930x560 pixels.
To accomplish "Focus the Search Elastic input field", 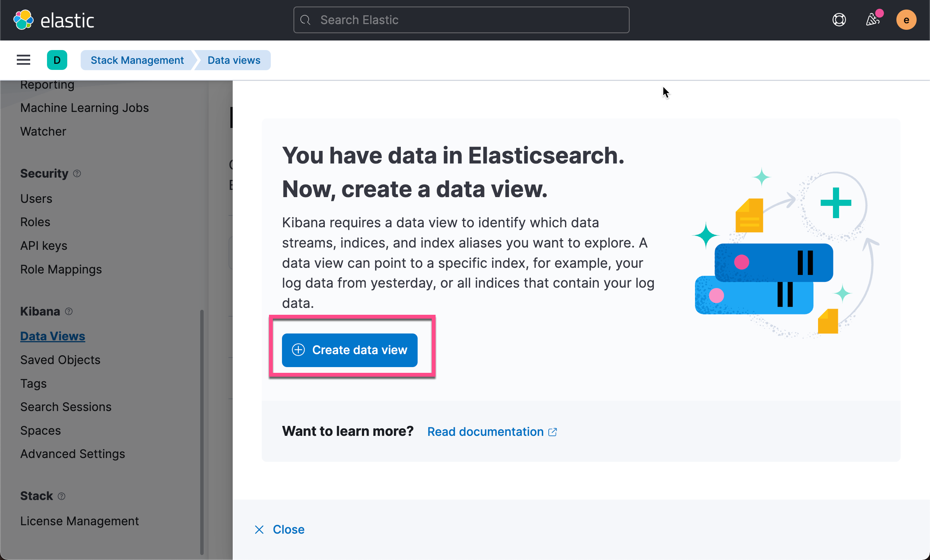I will (x=461, y=20).
